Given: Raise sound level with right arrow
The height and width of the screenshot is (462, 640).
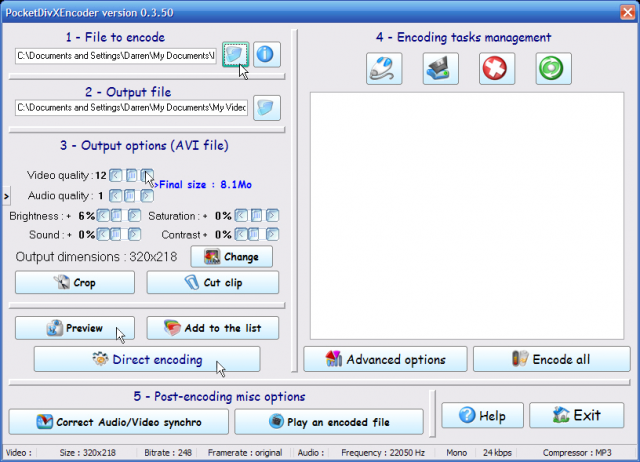Looking at the screenshot, I should [x=134, y=234].
